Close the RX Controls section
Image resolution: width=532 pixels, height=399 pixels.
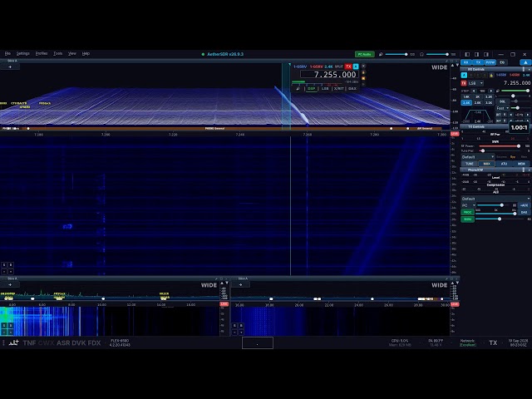pos(529,69)
